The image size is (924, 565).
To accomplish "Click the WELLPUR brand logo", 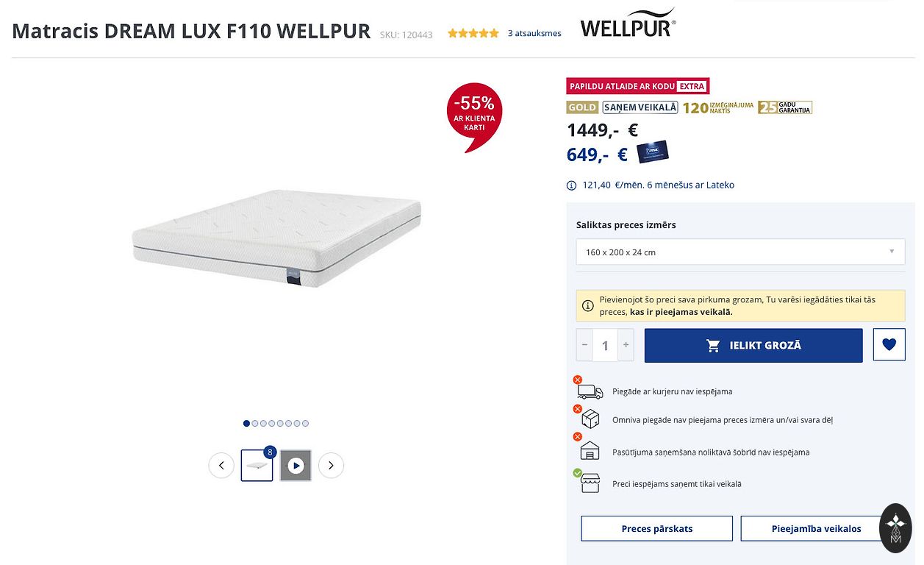I will (x=627, y=24).
